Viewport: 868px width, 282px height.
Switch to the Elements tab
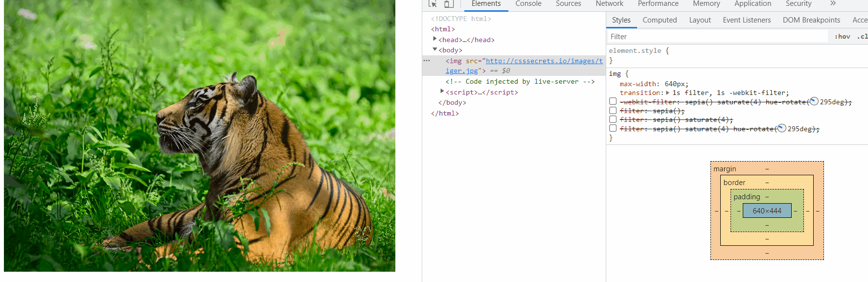click(486, 4)
